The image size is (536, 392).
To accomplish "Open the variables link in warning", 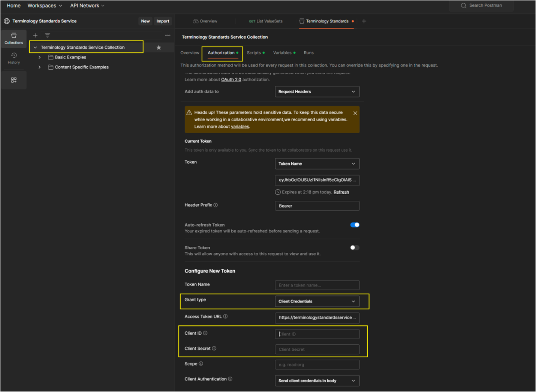I will pyautogui.click(x=240, y=127).
